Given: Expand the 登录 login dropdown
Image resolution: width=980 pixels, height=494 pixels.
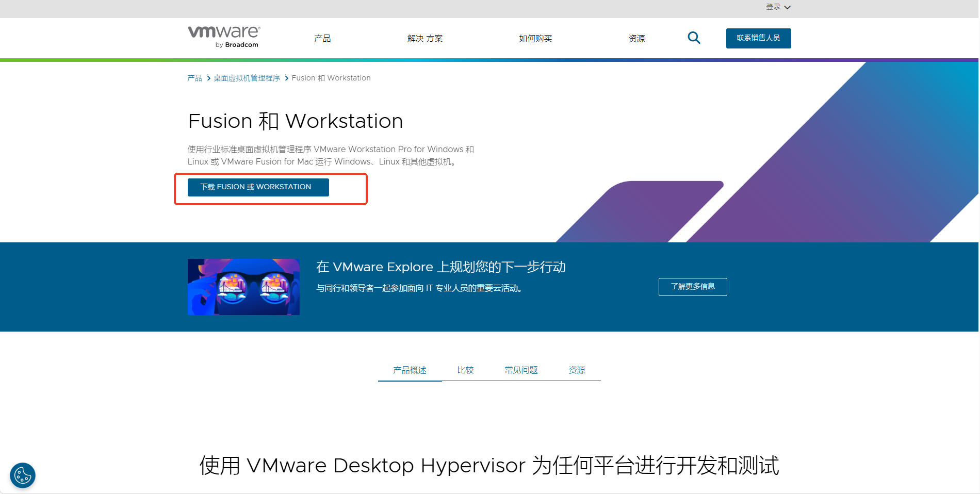Looking at the screenshot, I should click(x=778, y=7).
